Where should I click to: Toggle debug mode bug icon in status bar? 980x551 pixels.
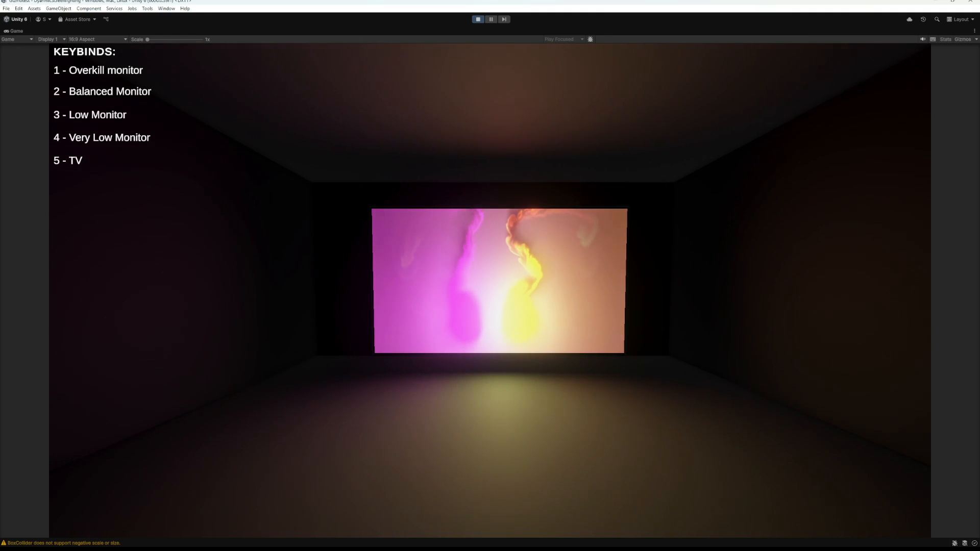point(954,543)
